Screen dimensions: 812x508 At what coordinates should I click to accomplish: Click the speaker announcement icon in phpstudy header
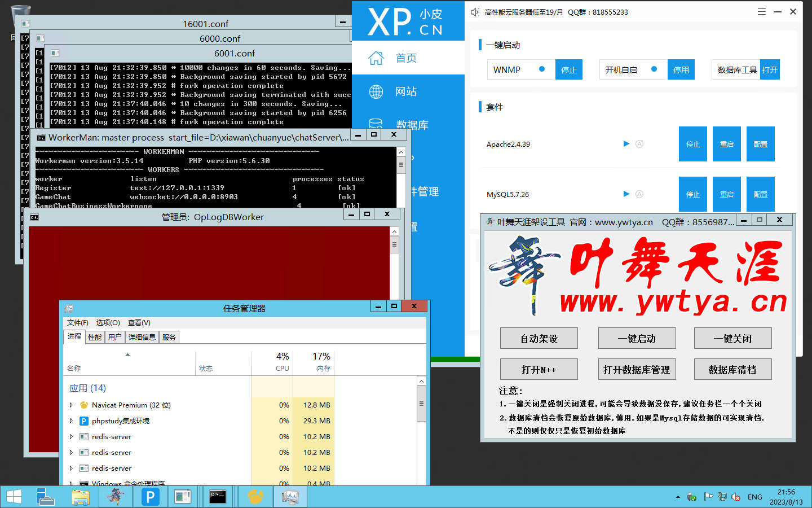(x=475, y=12)
